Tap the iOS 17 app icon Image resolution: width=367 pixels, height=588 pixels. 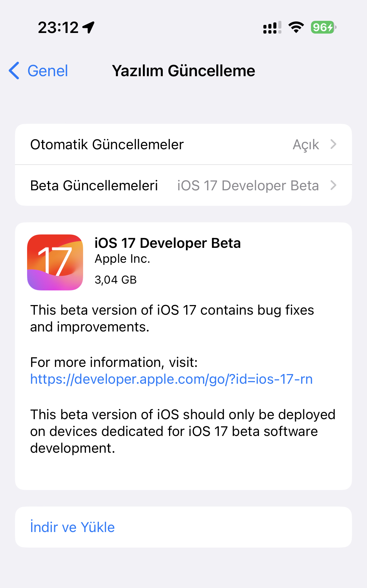[55, 262]
